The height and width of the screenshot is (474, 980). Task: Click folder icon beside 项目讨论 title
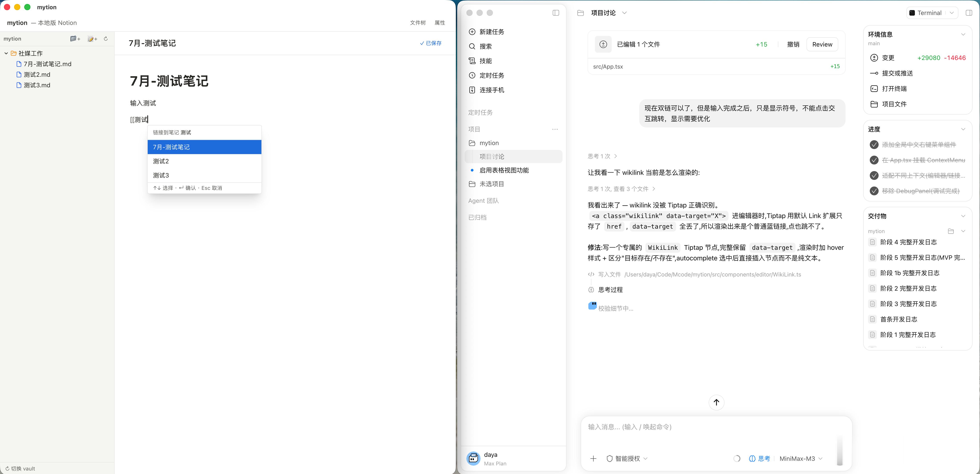coord(581,13)
